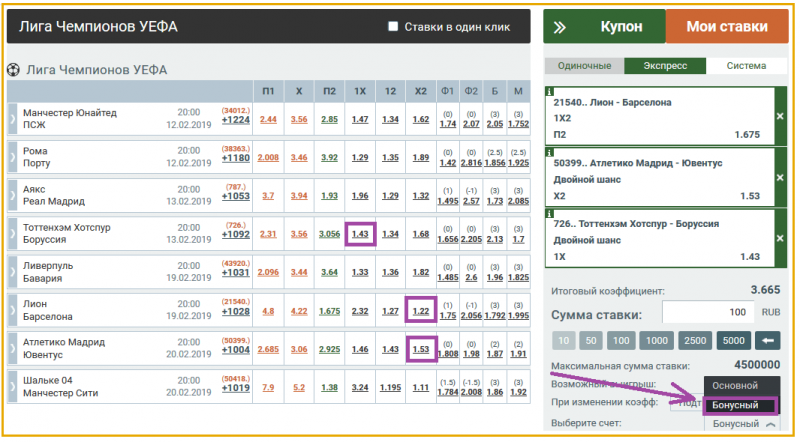Select the Экспресс bet type tab
This screenshot has width=800, height=442.
[665, 66]
